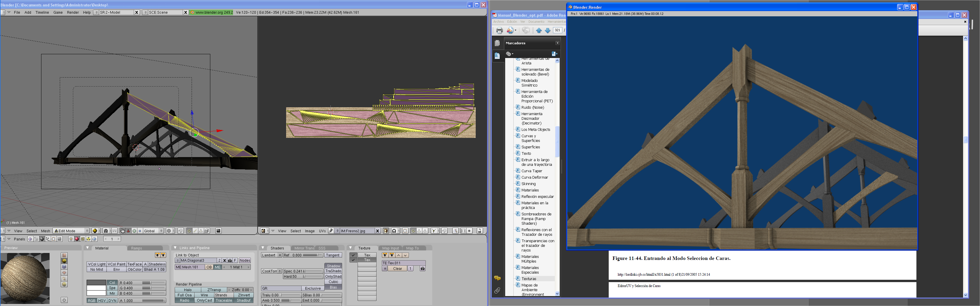Open the Texture buttons icon in Panels header
The height and width of the screenshot is (306, 980).
click(83, 239)
